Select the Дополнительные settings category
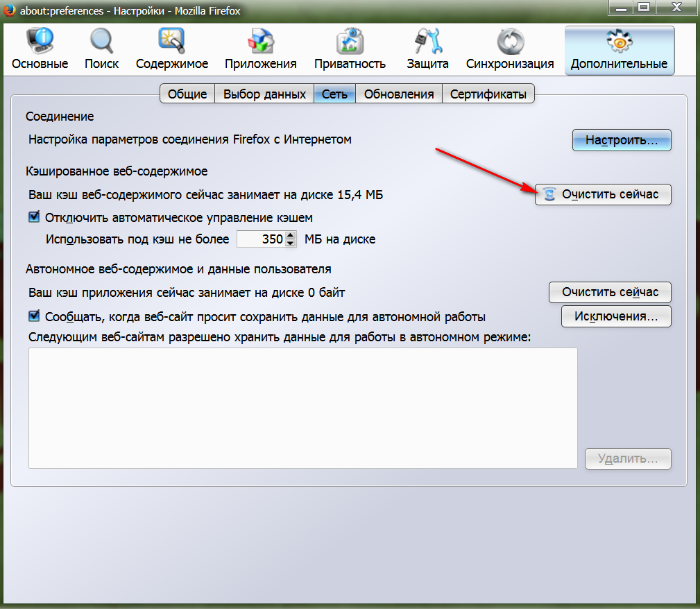 [x=620, y=50]
